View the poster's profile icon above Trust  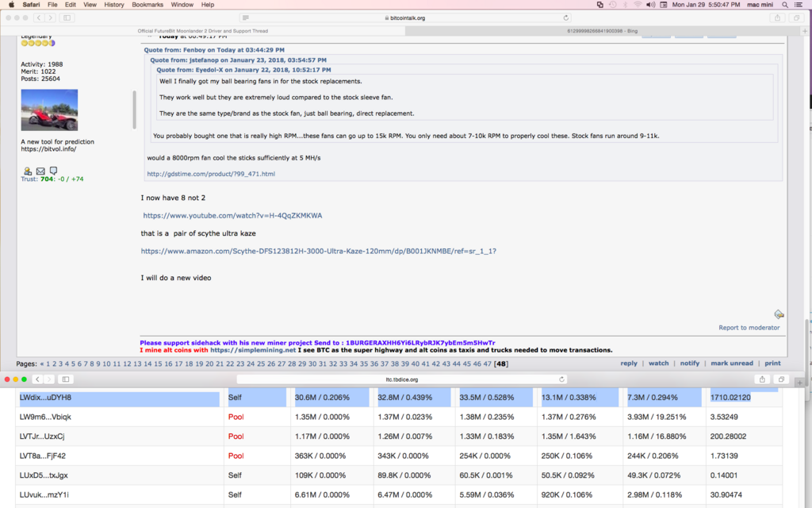[28, 171]
